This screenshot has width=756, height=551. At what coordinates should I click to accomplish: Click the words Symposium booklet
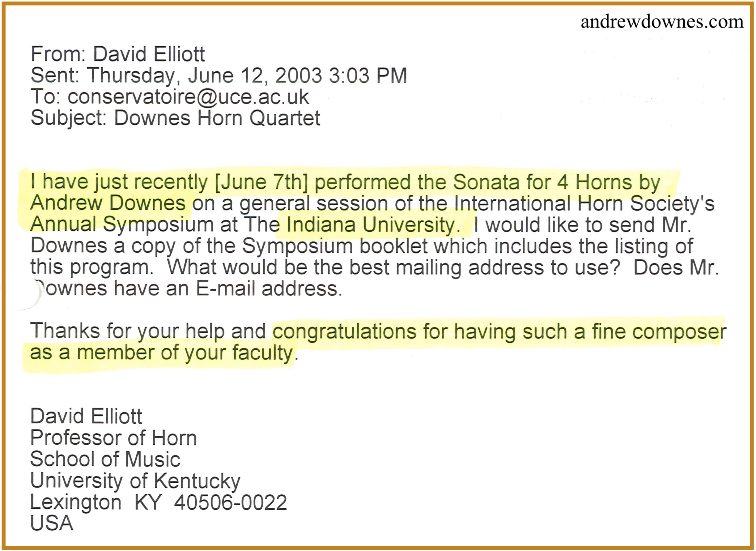pos(335,246)
